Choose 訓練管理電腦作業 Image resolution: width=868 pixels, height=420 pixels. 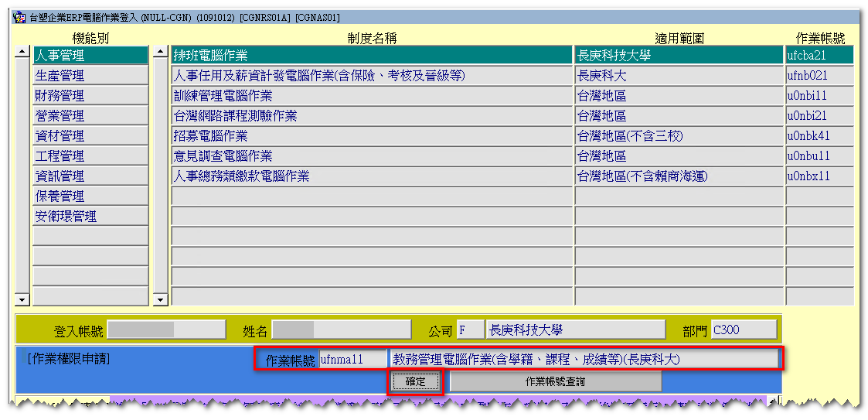point(372,95)
